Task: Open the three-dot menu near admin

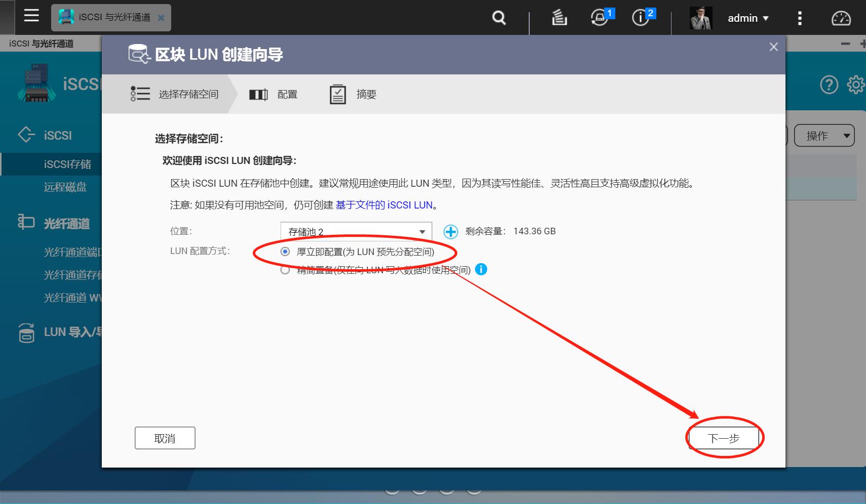Action: pyautogui.click(x=799, y=18)
